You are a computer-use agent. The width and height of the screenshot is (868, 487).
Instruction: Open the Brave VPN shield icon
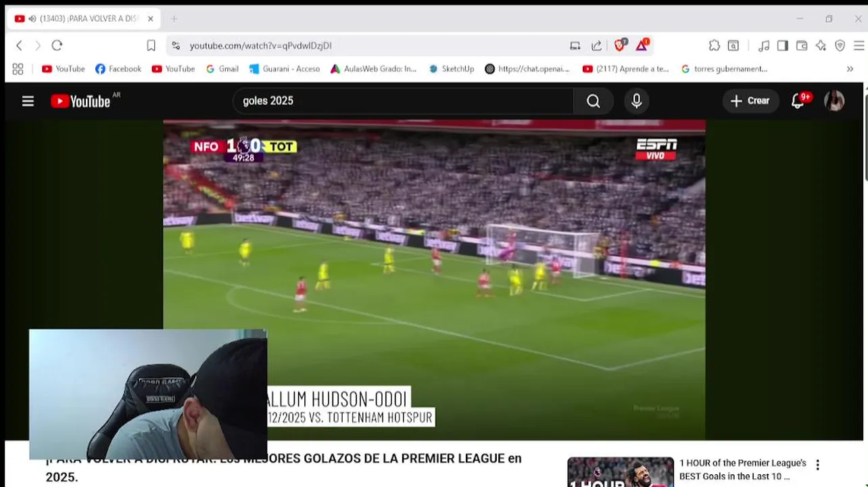840,45
